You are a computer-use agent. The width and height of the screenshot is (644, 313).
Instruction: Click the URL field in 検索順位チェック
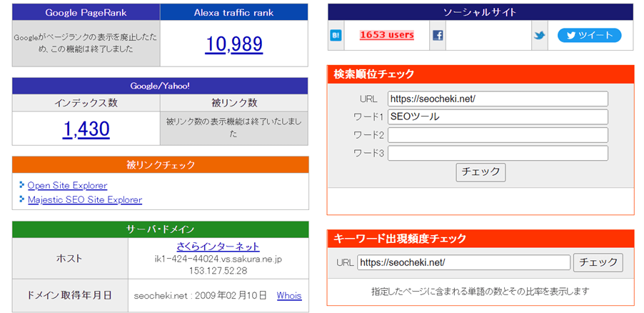click(498, 99)
